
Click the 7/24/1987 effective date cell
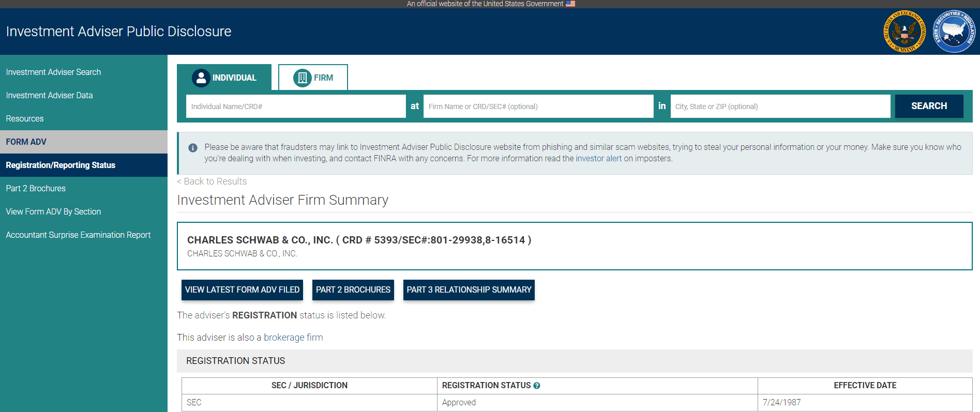point(865,403)
